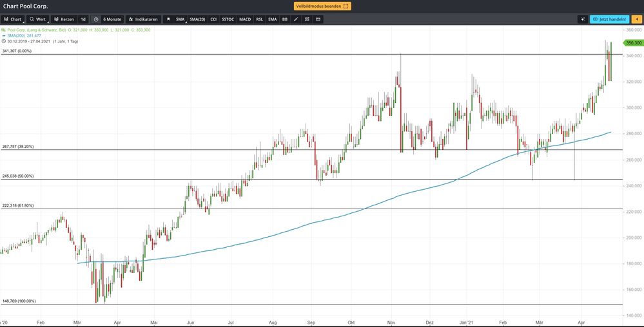Toggle the SMA(20) indicator
The height and width of the screenshot is (327, 644).
click(x=197, y=19)
